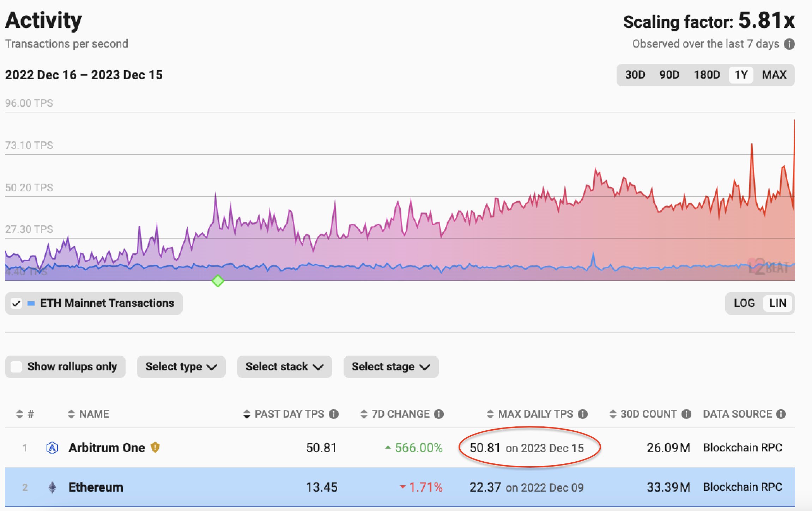
Task: Sort by the rank number column arrows
Action: click(x=20, y=414)
